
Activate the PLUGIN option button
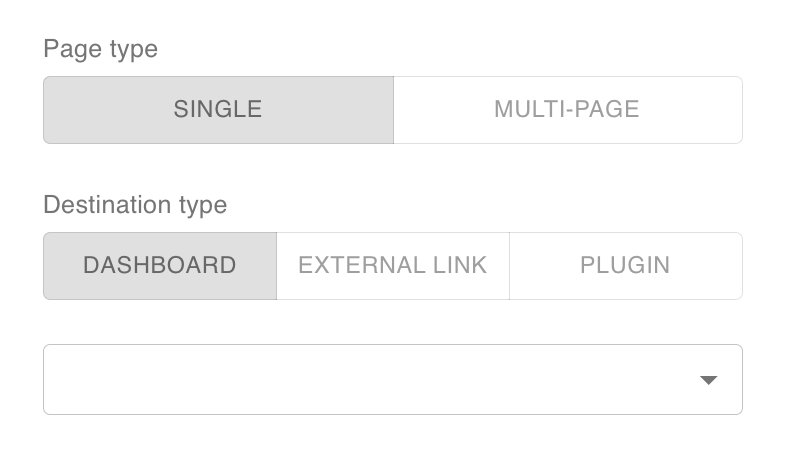click(x=625, y=266)
